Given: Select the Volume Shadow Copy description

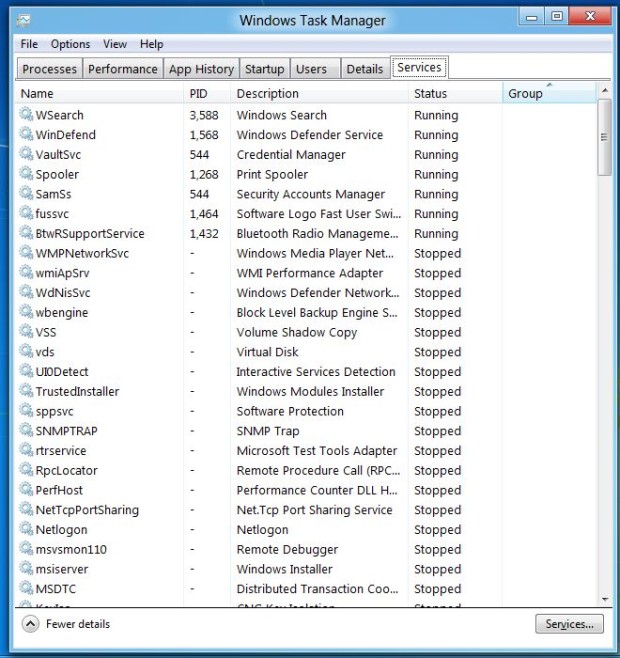Looking at the screenshot, I should tap(297, 332).
